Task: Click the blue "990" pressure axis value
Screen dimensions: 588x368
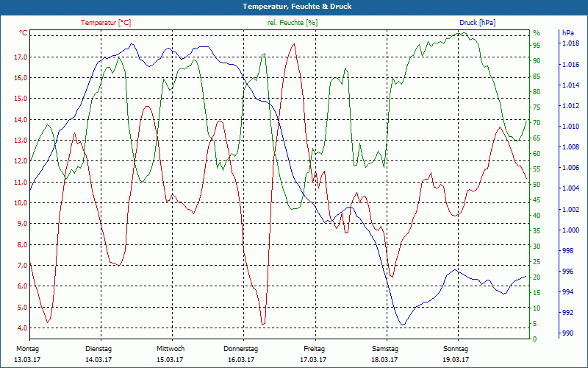Action: click(x=567, y=333)
